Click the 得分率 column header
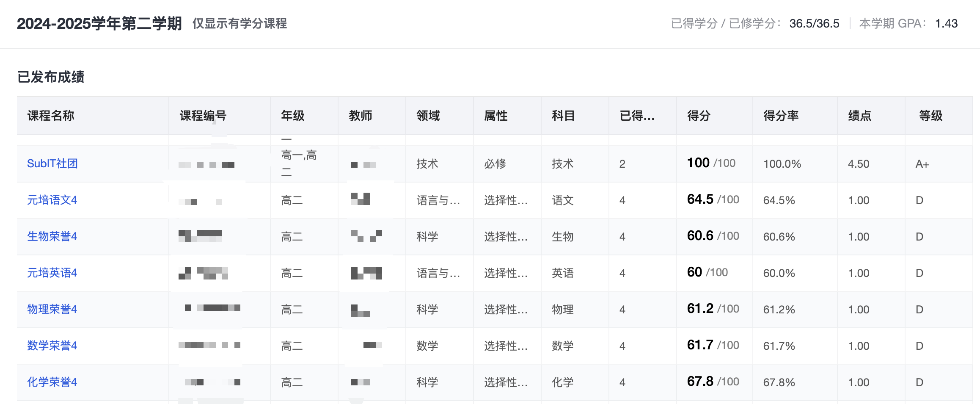This screenshot has width=980, height=404. [x=781, y=116]
